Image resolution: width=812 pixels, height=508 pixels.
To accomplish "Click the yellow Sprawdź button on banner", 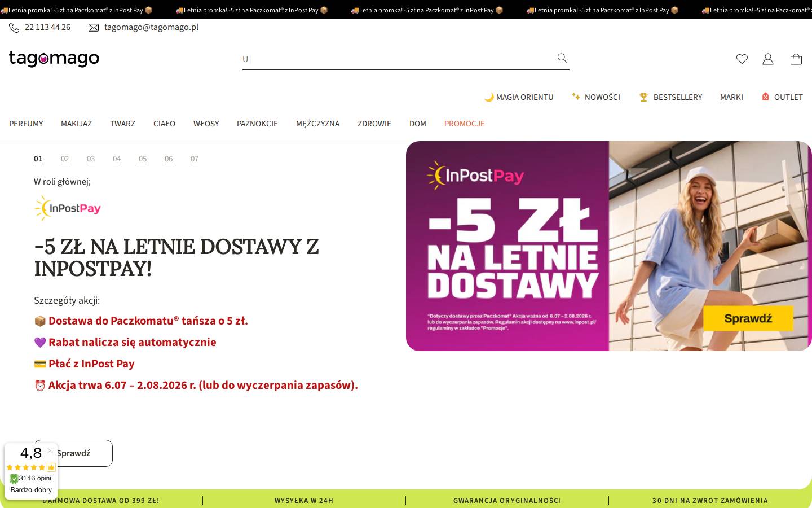I will [x=748, y=318].
